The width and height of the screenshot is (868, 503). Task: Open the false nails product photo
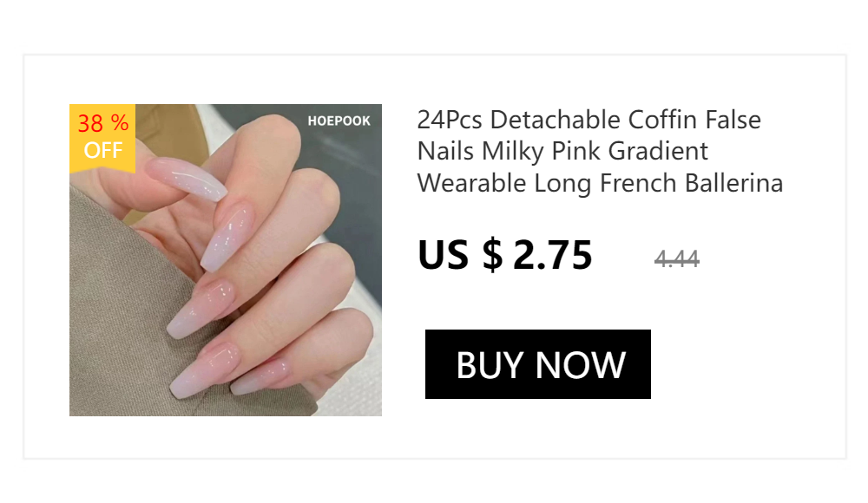tap(226, 260)
